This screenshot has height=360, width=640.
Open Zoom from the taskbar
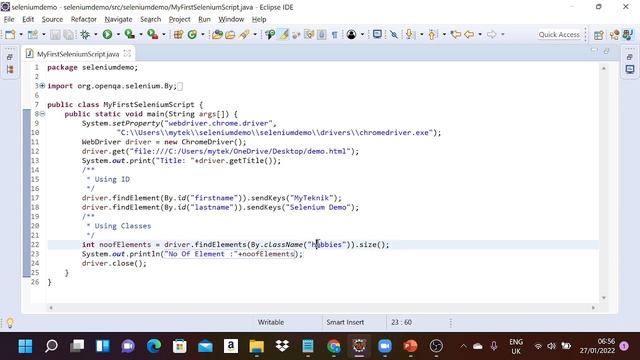click(x=384, y=346)
